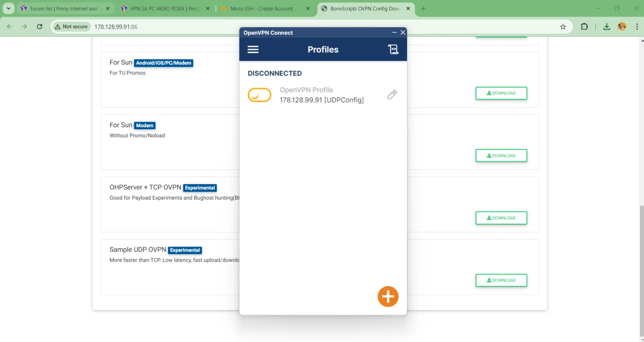Screen dimensions: 644x342
Task: Reload the current page
Action: 39,27
